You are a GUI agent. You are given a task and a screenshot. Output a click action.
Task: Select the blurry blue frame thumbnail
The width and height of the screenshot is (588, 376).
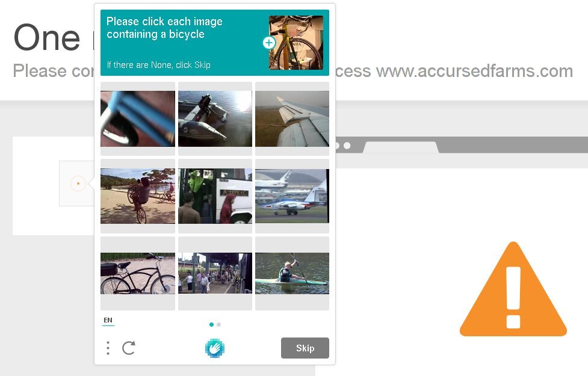[138, 119]
